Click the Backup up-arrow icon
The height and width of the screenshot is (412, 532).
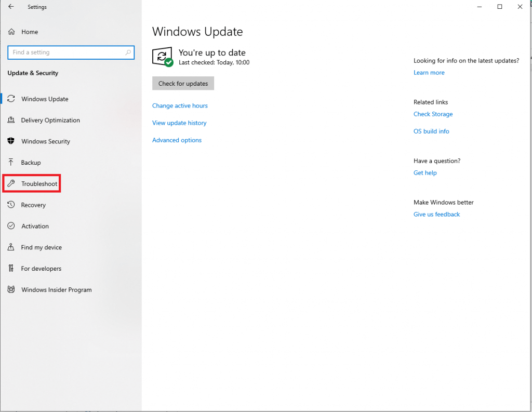coord(11,162)
